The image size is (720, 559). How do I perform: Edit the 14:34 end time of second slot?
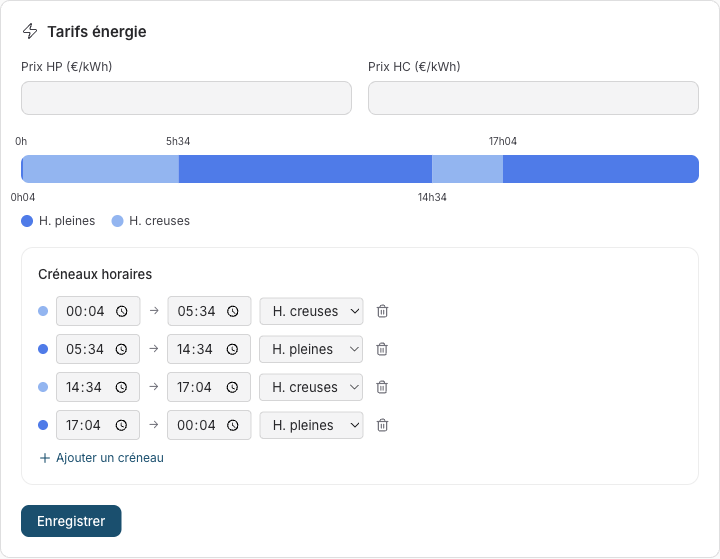click(x=209, y=350)
